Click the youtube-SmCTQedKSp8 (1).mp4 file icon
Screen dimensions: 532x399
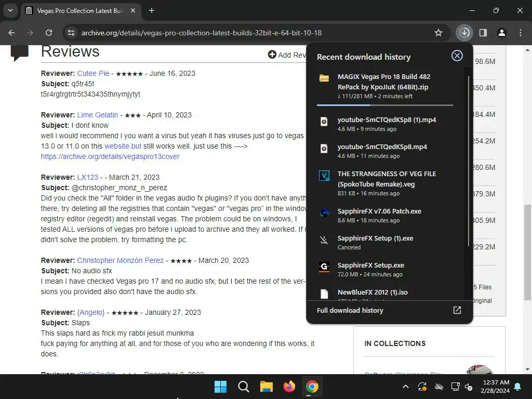324,122
